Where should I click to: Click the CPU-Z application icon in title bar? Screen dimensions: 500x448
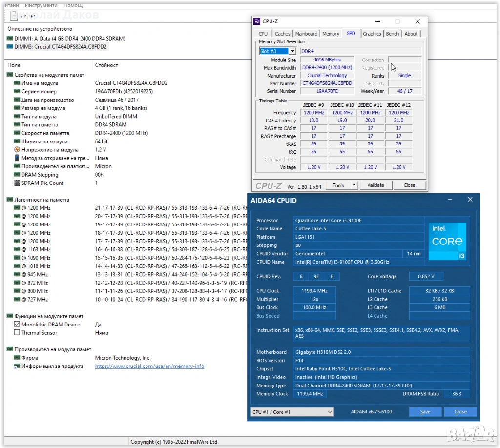pyautogui.click(x=257, y=21)
